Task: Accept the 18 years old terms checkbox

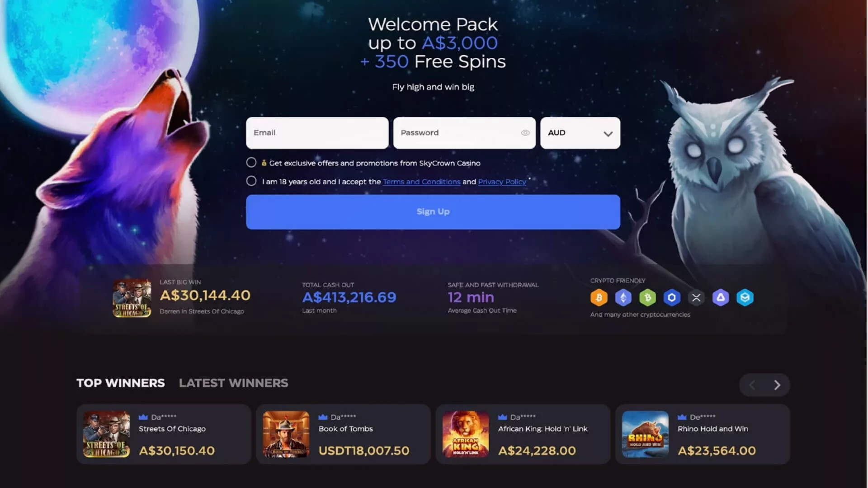Action: click(x=251, y=181)
